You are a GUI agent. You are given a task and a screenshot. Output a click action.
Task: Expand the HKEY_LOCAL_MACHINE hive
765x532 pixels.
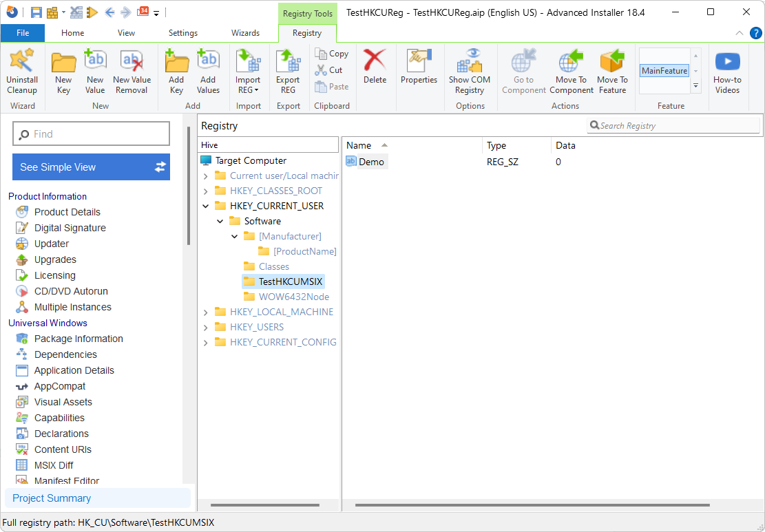pyautogui.click(x=205, y=312)
